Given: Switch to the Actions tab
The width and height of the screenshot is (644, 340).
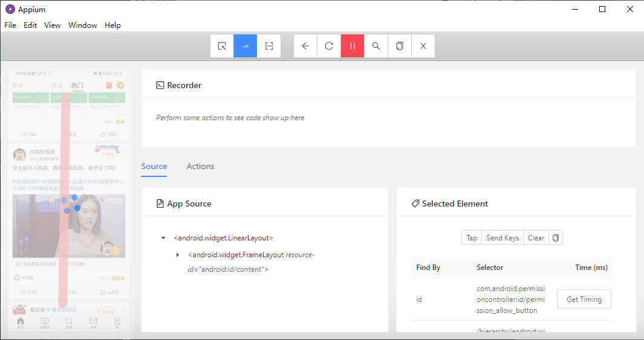Looking at the screenshot, I should click(x=200, y=166).
